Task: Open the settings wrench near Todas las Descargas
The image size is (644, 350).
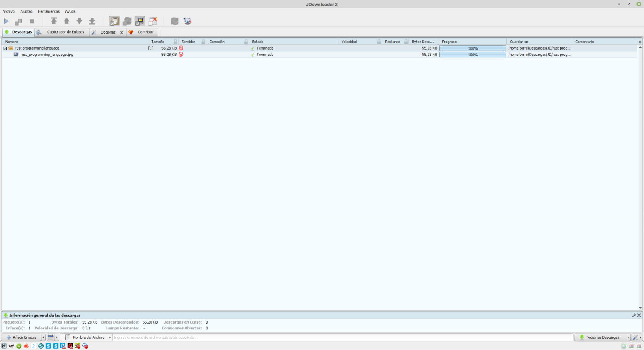Action: pos(634,337)
